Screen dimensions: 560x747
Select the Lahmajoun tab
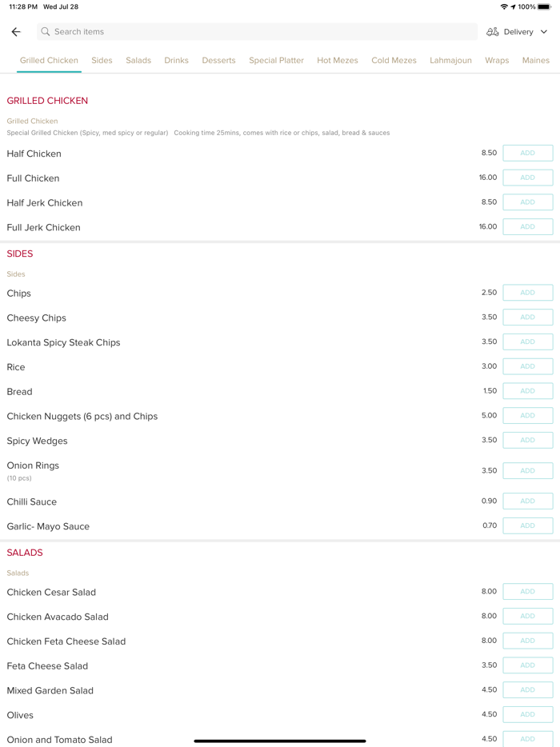click(x=450, y=60)
